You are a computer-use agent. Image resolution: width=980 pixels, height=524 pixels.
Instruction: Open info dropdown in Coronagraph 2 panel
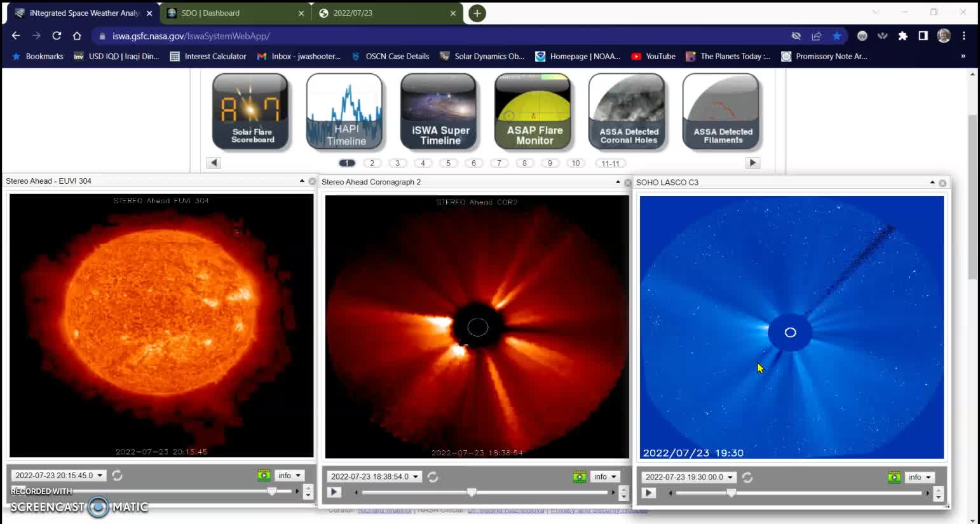pyautogui.click(x=605, y=477)
